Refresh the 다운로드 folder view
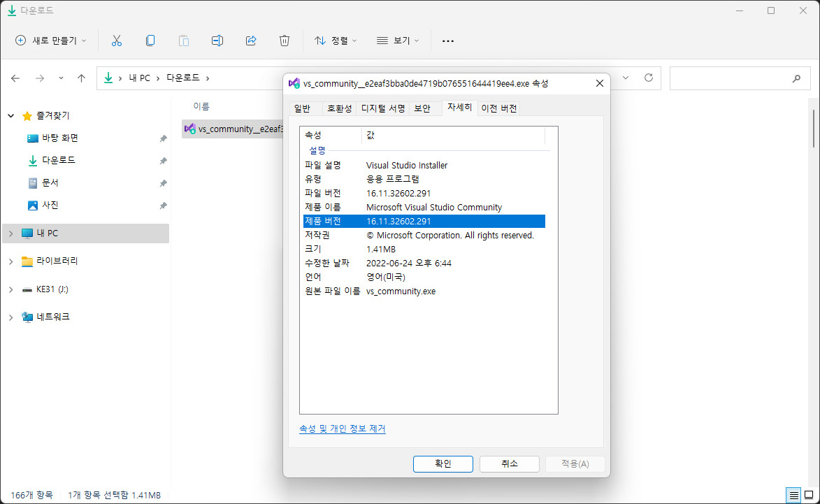The height and width of the screenshot is (504, 820). pyautogui.click(x=649, y=78)
